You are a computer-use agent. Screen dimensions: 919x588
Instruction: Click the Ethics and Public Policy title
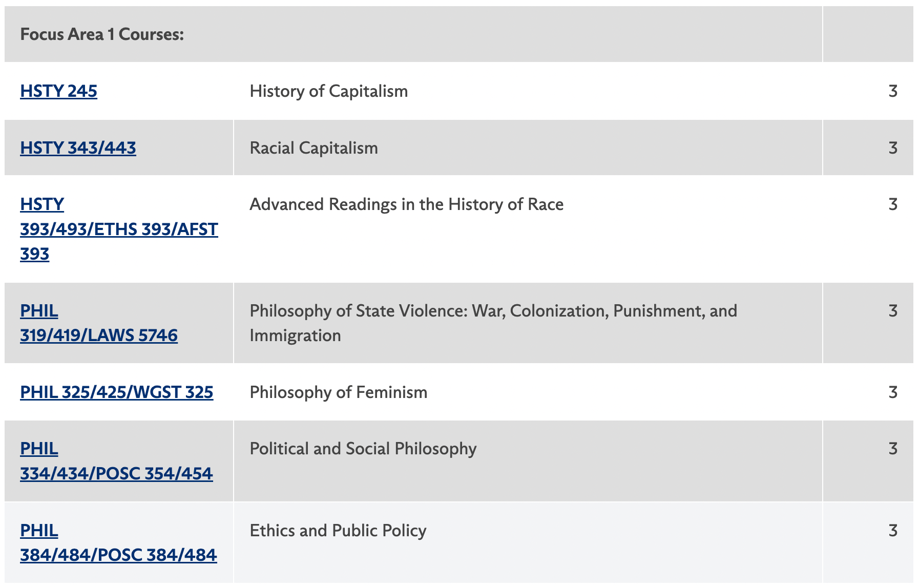click(338, 531)
